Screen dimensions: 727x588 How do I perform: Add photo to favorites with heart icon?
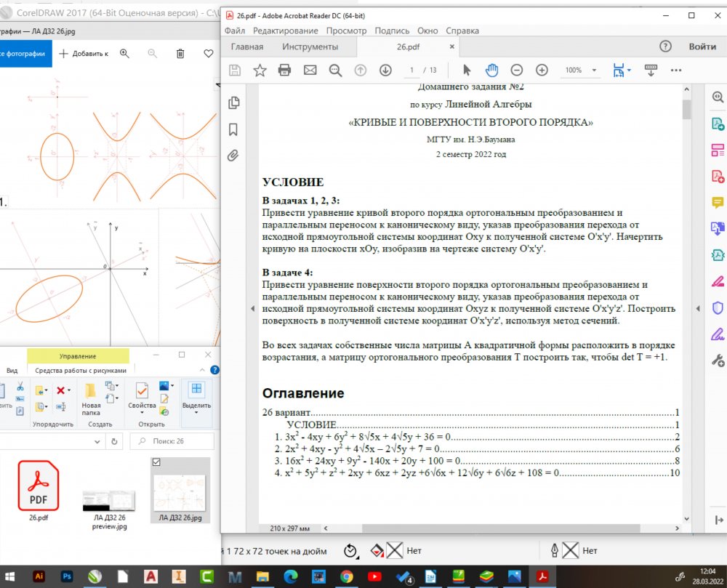coord(209,53)
